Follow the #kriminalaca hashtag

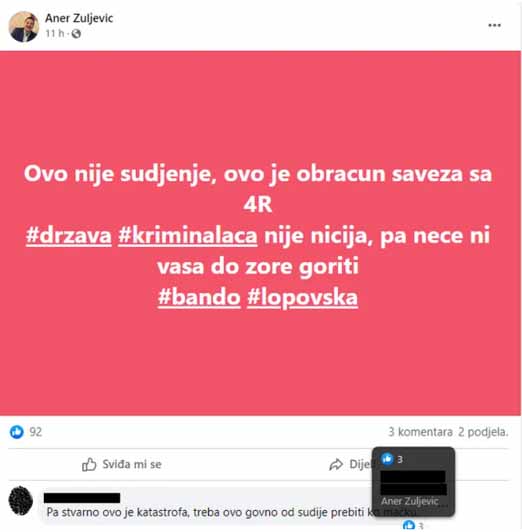pos(188,235)
